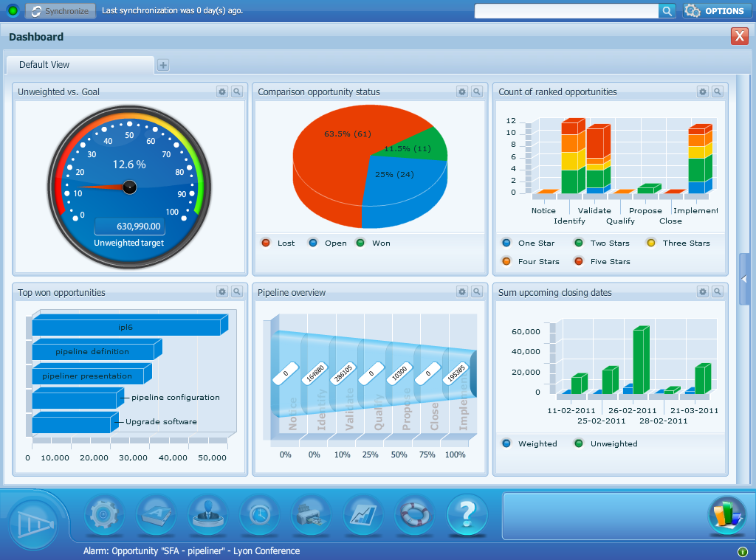Focus the top search input field
This screenshot has height=560, width=756.
566,10
